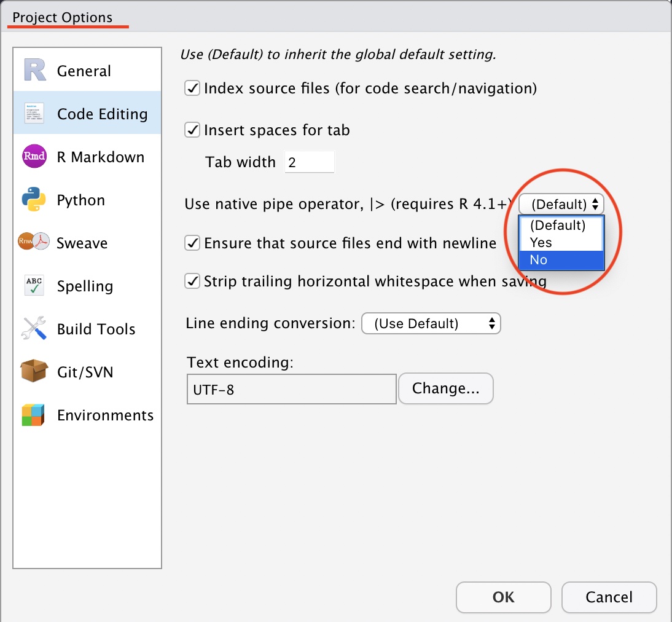Viewport: 672px width, 622px height.
Task: Select the Build Tools wrench icon
Action: click(x=34, y=328)
